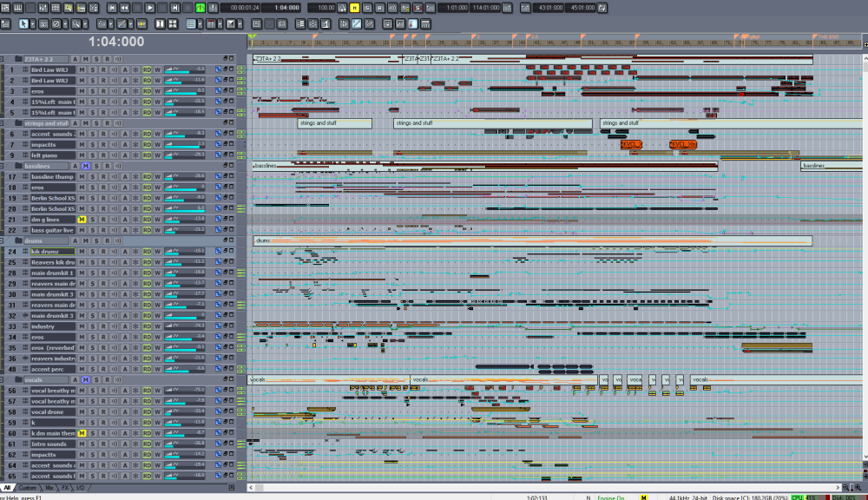Screen dimensions: 868x500
Task: Click the RD automation button on bassline thump
Action: point(147,176)
